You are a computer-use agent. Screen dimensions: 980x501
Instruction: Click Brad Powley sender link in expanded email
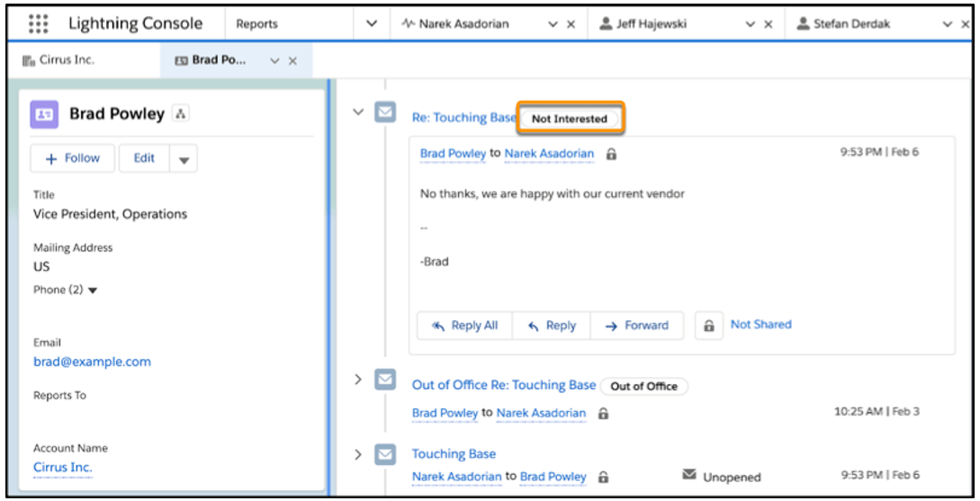pos(454,154)
